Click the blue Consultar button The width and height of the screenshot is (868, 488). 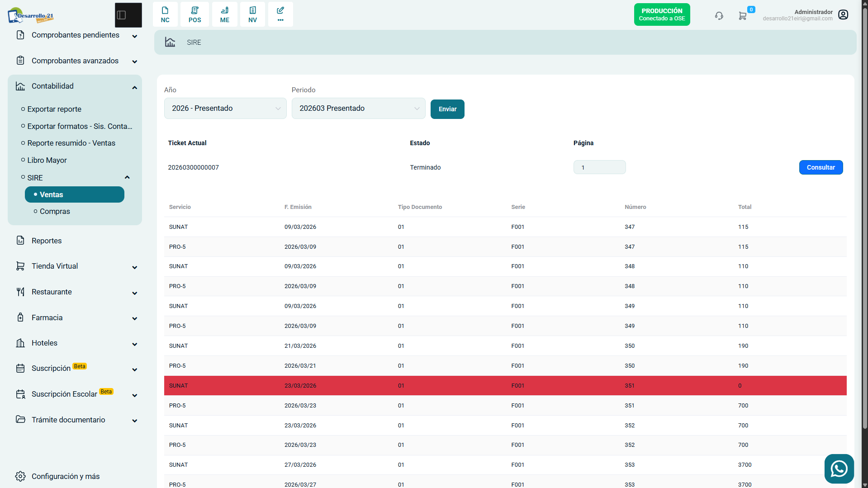(x=821, y=167)
